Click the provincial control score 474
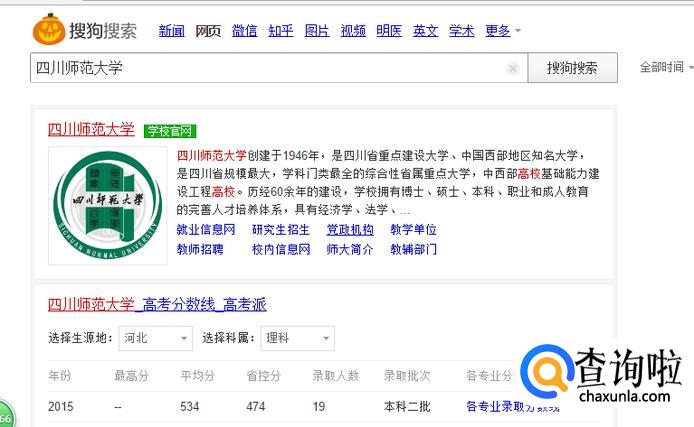 256,407
